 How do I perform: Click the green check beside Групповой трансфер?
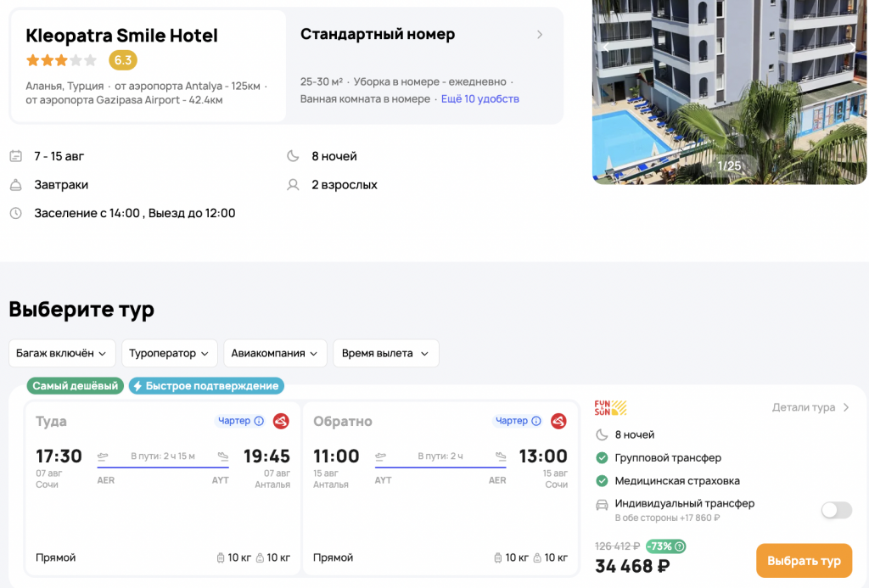pyautogui.click(x=602, y=458)
